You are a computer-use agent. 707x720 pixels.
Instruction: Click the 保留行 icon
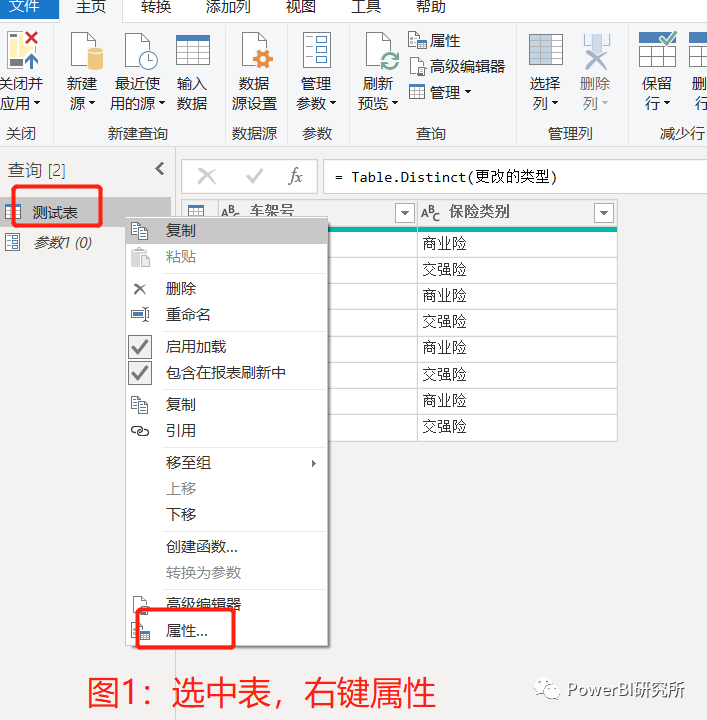tap(657, 49)
